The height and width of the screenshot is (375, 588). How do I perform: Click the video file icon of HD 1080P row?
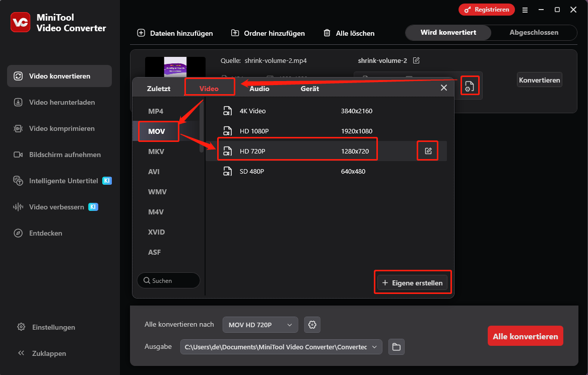coord(228,131)
